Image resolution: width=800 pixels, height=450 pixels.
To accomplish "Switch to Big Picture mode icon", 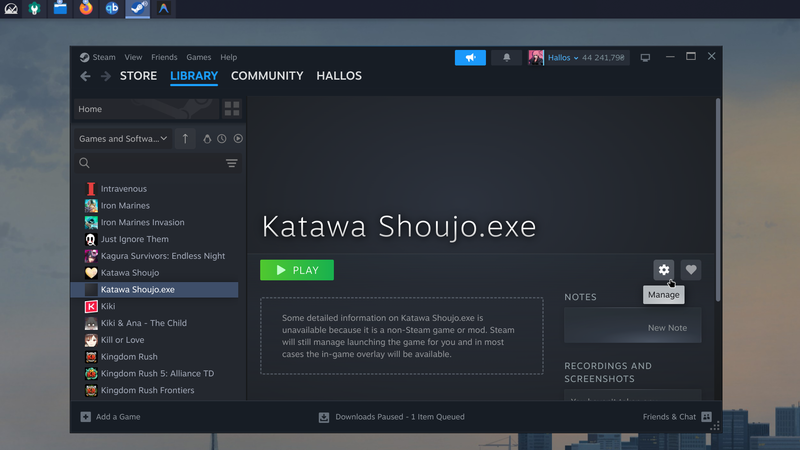I will [x=645, y=58].
